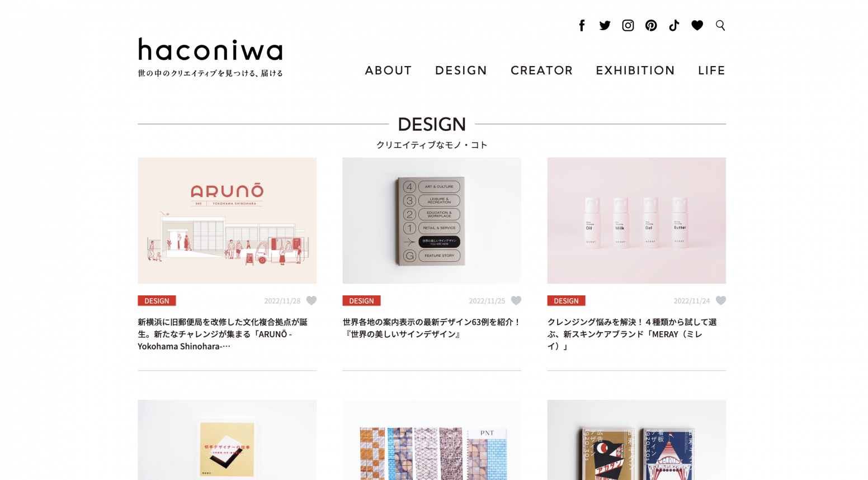Viewport: 868px width, 480px height.
Task: Select DESIGN in navigation bar
Action: coord(461,70)
